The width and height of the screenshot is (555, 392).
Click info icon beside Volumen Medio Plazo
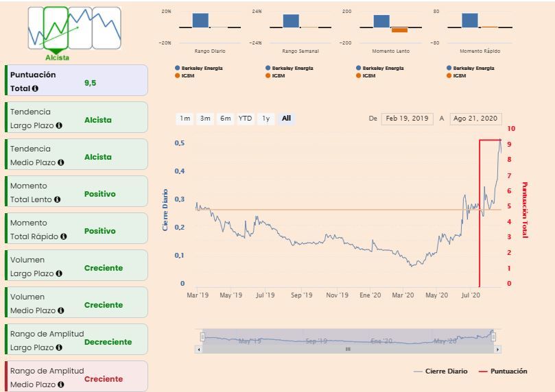61,311
